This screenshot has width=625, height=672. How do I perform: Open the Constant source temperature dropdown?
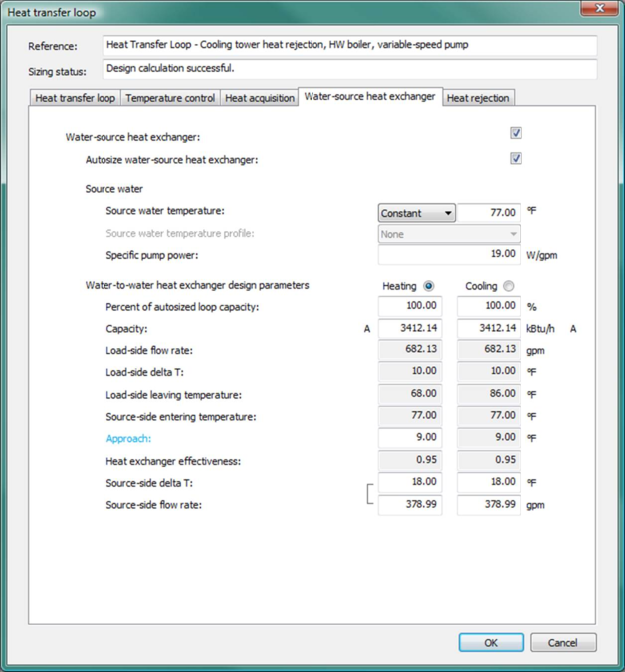[x=416, y=213]
